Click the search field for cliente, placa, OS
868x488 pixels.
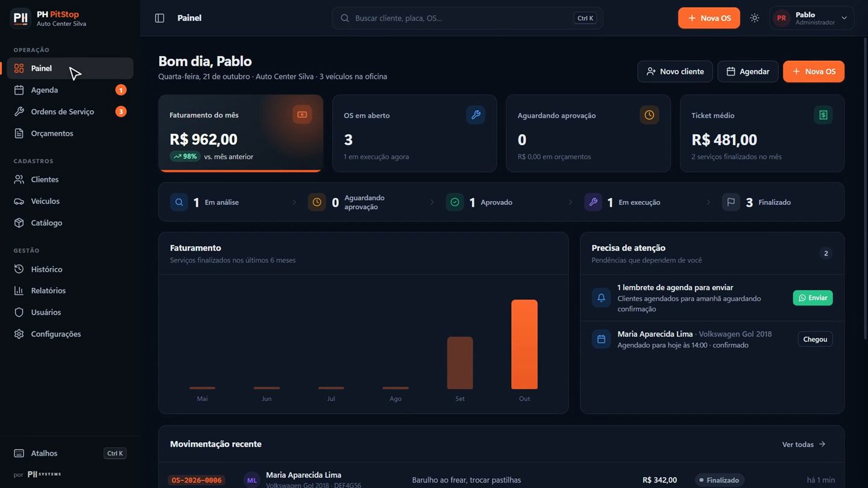(x=467, y=18)
